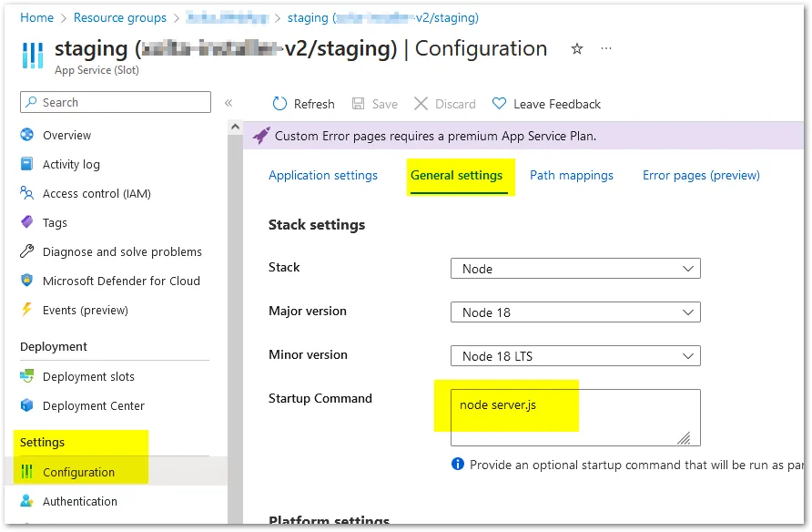Open the Path mappings tab
This screenshot has width=812, height=532.
(x=571, y=176)
